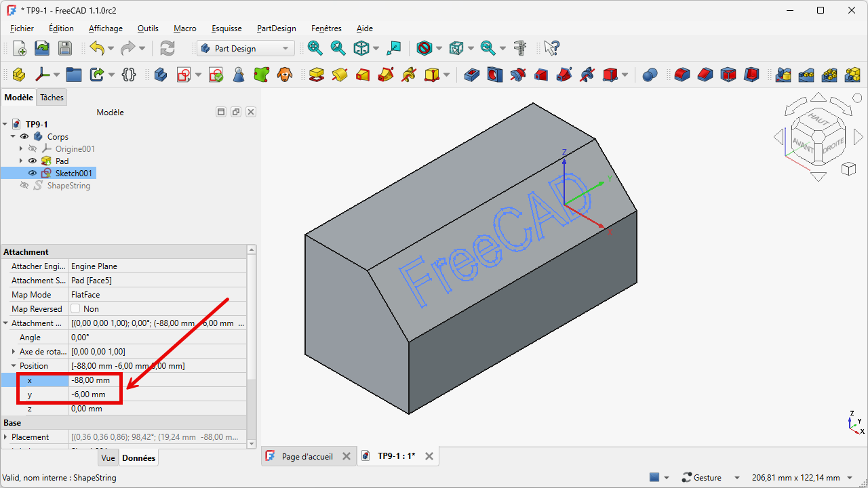Toggle the Map Reversed checkbox
The height and width of the screenshot is (488, 868).
(76, 309)
